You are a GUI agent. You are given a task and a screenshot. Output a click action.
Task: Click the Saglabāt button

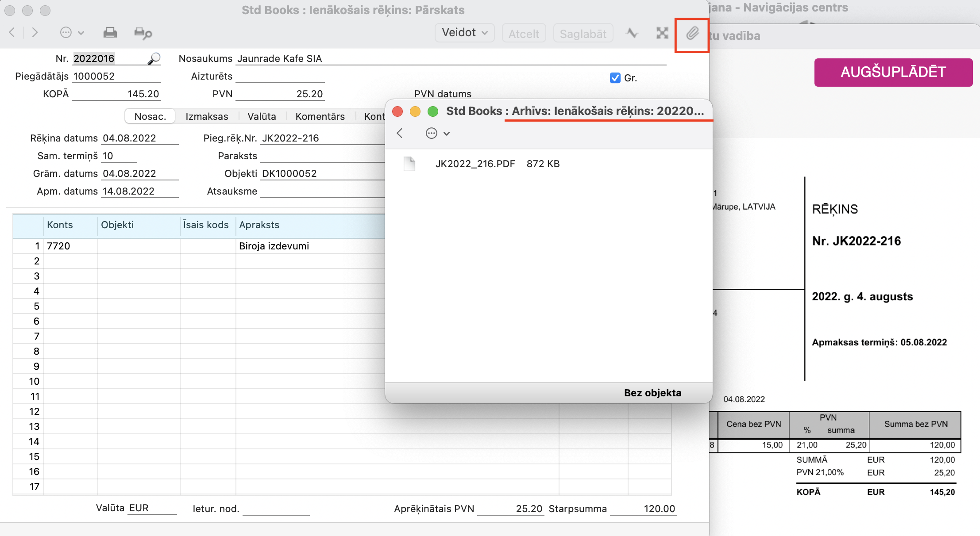click(583, 34)
